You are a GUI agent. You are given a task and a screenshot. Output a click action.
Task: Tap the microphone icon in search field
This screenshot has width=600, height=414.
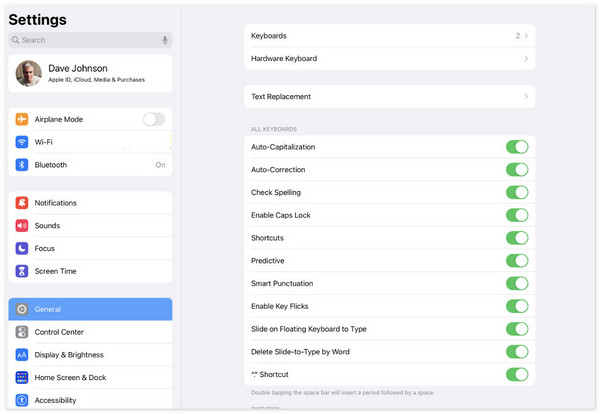tap(165, 40)
